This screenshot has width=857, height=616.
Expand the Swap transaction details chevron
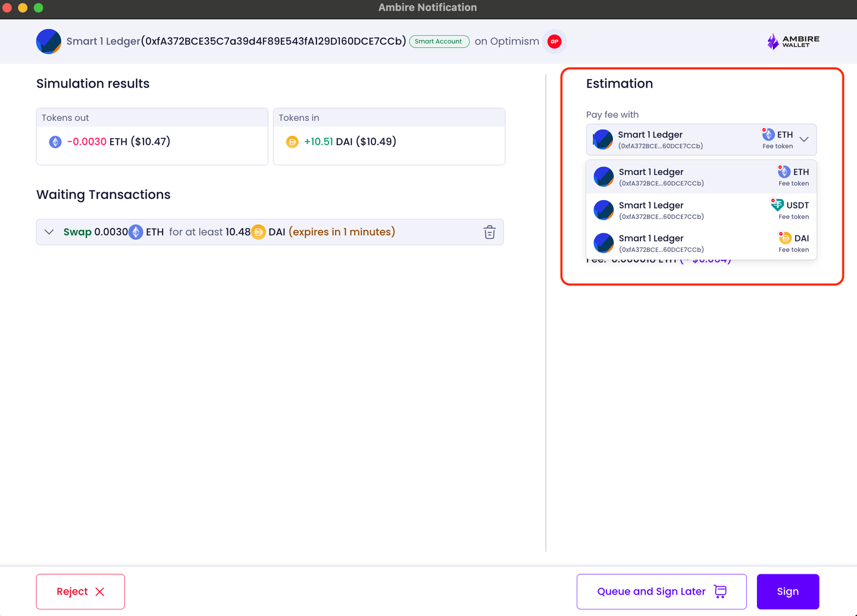[x=49, y=232]
